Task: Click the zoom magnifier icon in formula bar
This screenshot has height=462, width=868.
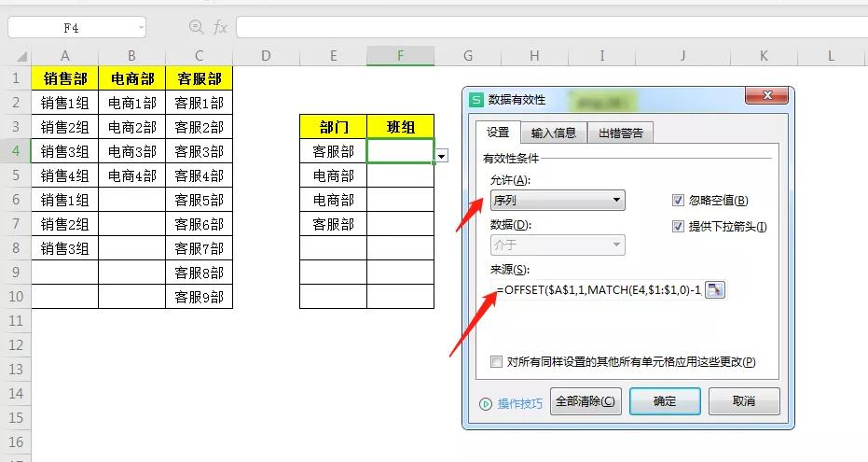Action: [x=196, y=26]
